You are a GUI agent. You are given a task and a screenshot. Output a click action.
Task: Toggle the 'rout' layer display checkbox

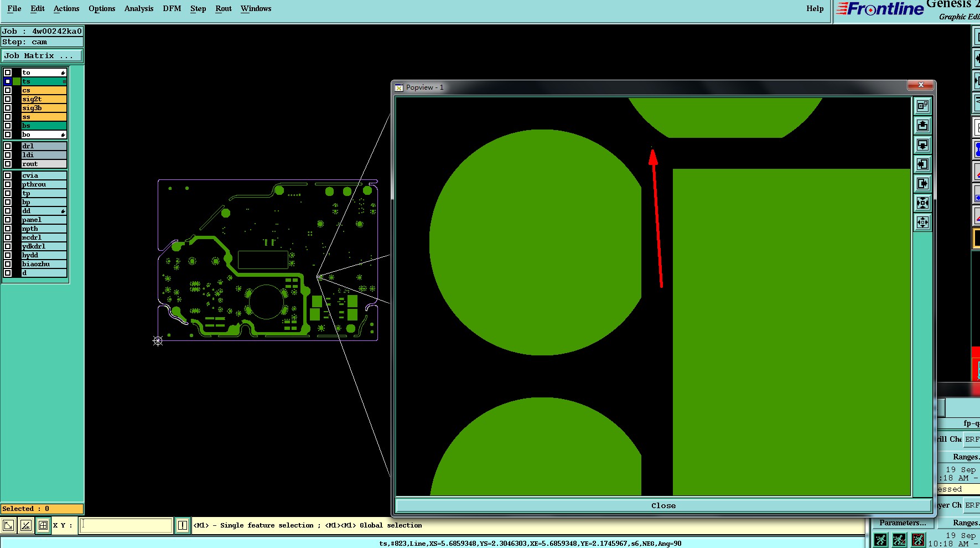[x=8, y=164]
